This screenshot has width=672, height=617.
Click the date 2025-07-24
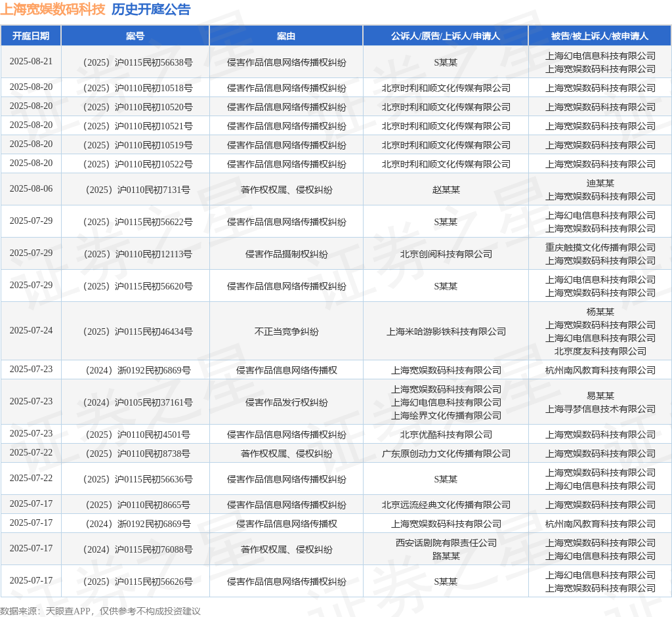coord(31,331)
